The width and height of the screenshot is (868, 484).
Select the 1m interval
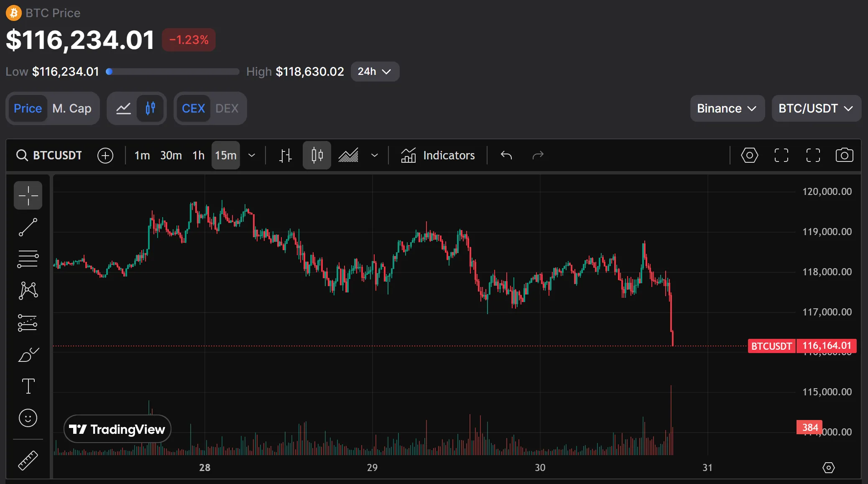[x=142, y=155]
